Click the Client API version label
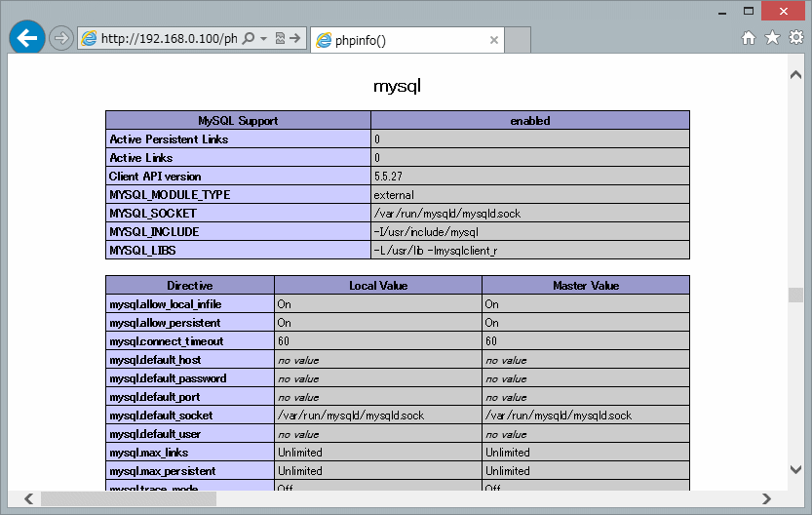Image resolution: width=812 pixels, height=515 pixels. (x=155, y=177)
